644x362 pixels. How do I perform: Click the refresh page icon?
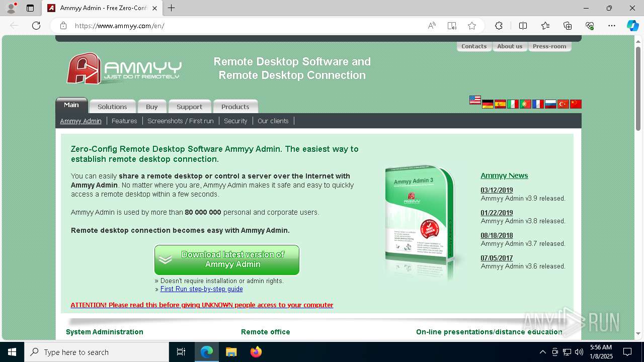(x=36, y=26)
